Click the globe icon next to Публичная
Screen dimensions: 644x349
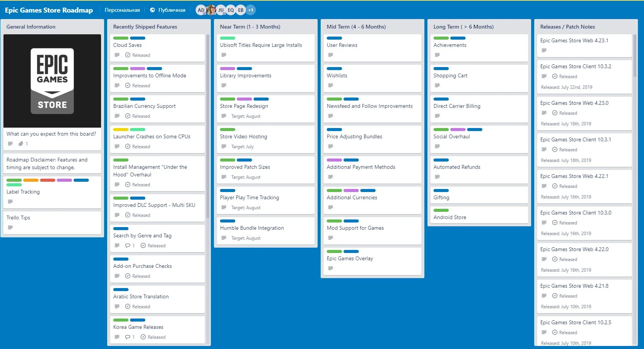click(x=153, y=10)
